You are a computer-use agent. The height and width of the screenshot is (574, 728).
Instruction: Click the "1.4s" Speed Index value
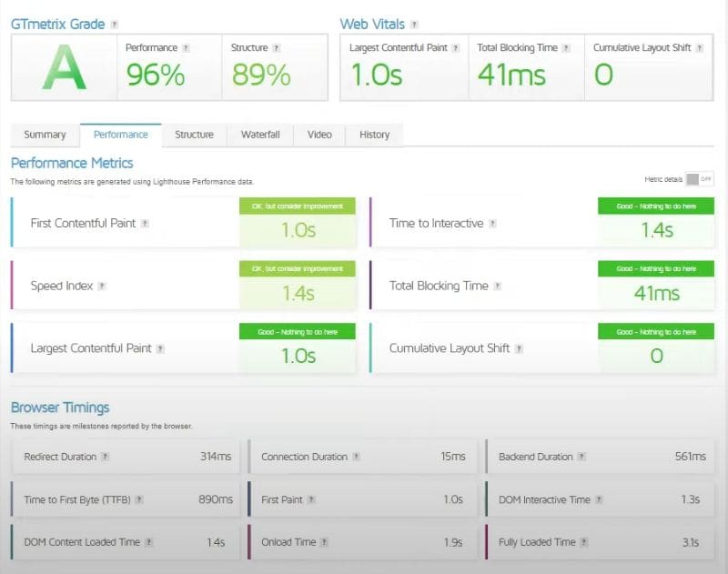(298, 293)
